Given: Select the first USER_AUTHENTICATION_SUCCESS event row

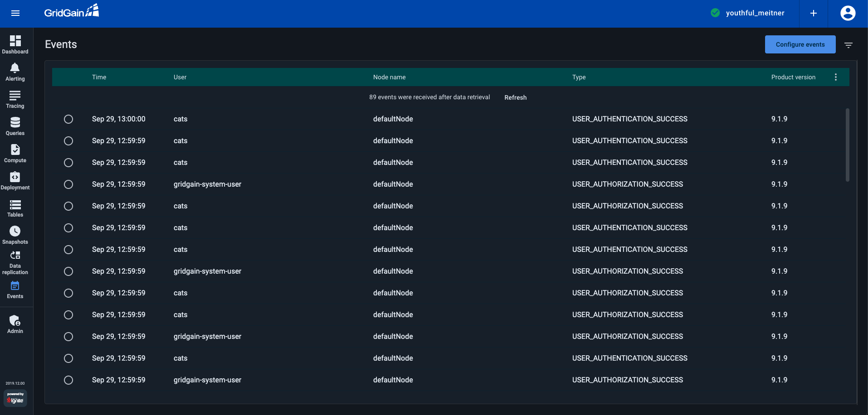Looking at the screenshot, I should [x=68, y=119].
